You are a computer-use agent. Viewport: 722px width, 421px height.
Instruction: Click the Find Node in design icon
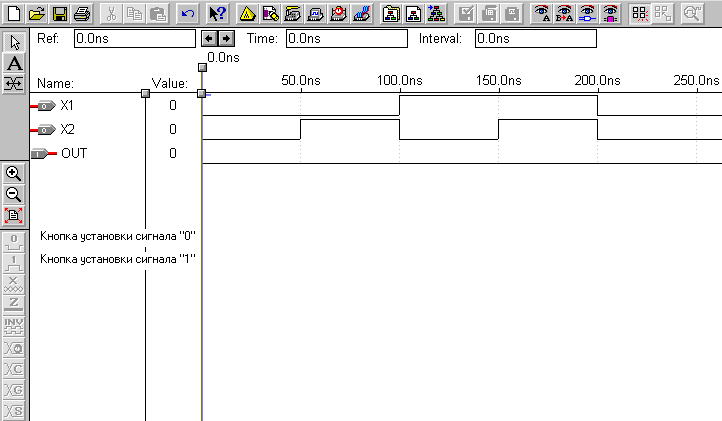pos(588,14)
